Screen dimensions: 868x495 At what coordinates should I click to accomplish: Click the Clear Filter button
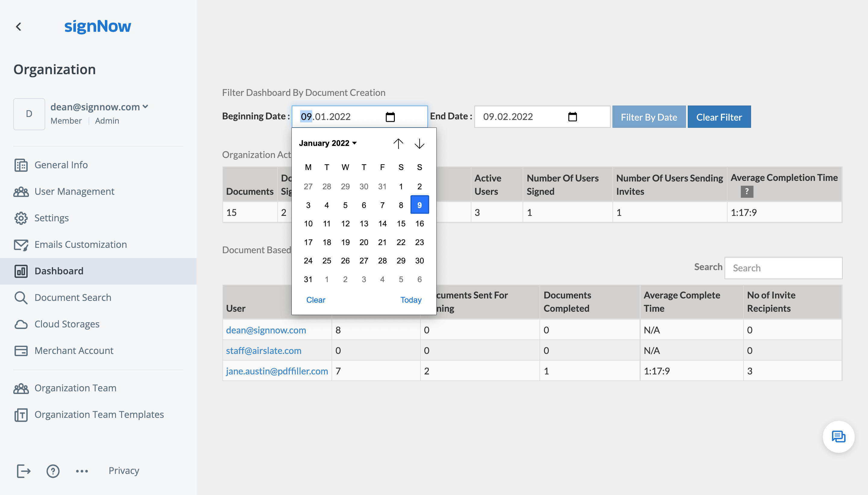tap(719, 117)
